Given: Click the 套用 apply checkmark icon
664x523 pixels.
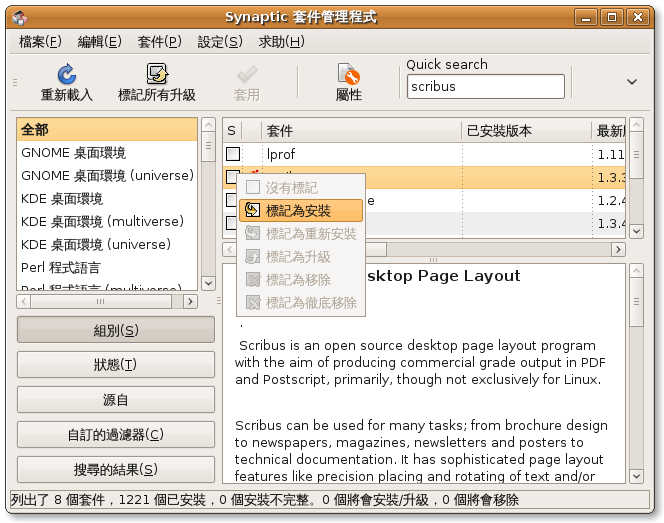Looking at the screenshot, I should click(246, 75).
